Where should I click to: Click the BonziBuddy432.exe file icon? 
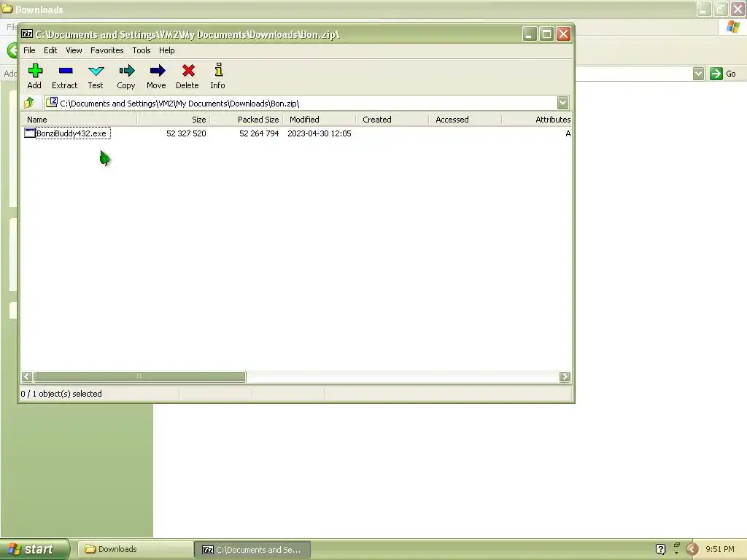(x=29, y=133)
